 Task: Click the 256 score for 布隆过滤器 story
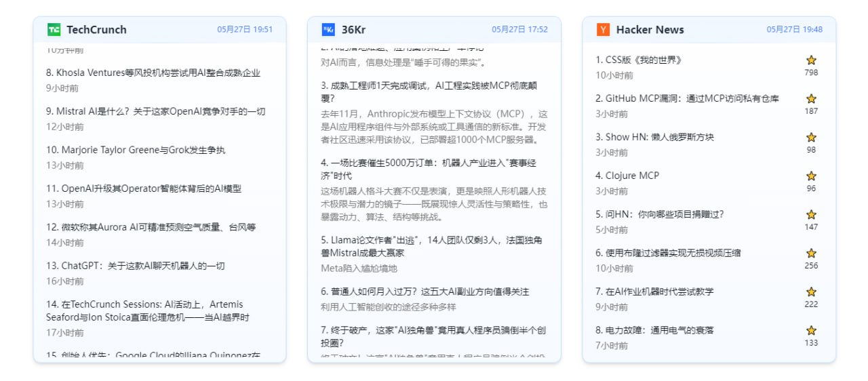click(x=811, y=266)
